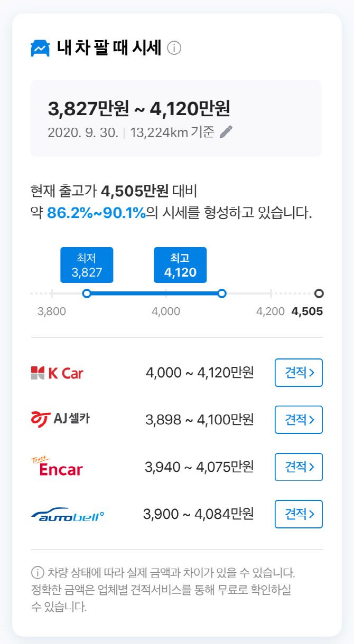Request a 견적 from AJ셀카
The width and height of the screenshot is (354, 644).
(299, 420)
